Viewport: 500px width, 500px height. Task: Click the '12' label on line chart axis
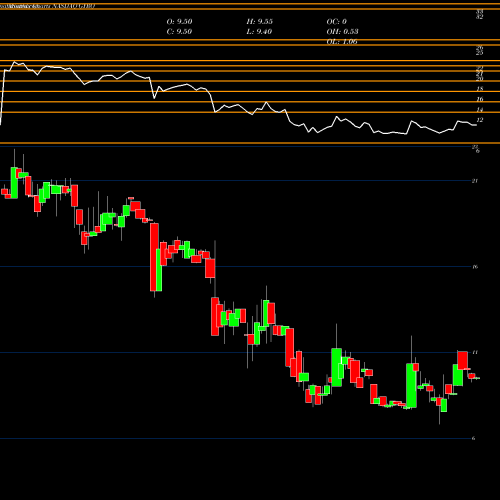pos(480,120)
